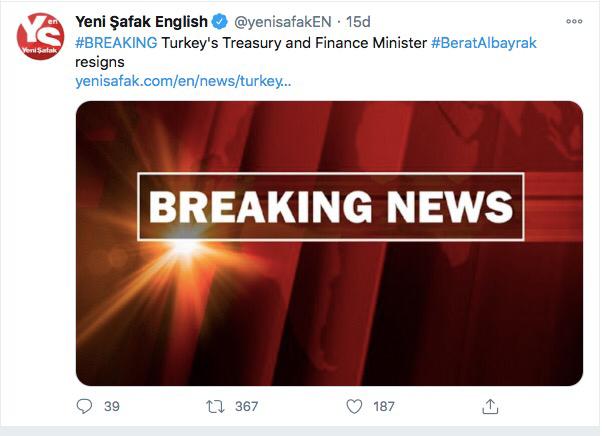This screenshot has width=602, height=436.
Task: Open the #BeratAlbayrak hashtag
Action: pyautogui.click(x=486, y=43)
